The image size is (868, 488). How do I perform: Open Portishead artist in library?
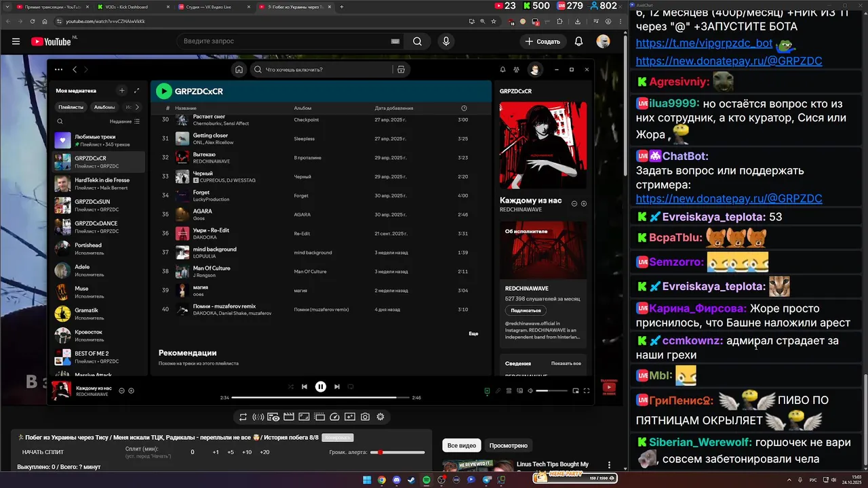click(99, 249)
